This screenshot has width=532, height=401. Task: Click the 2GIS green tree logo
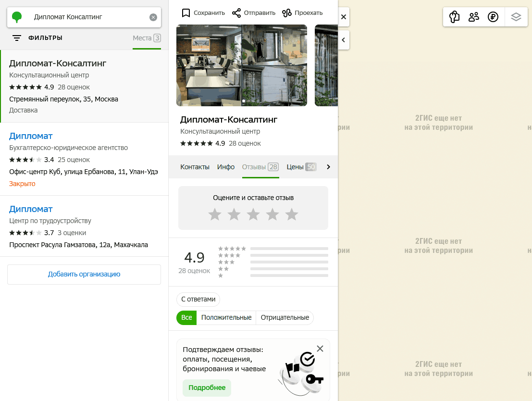17,17
